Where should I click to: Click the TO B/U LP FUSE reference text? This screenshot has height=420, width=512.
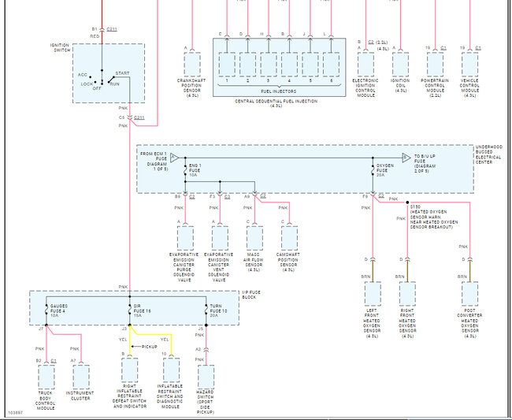point(425,163)
